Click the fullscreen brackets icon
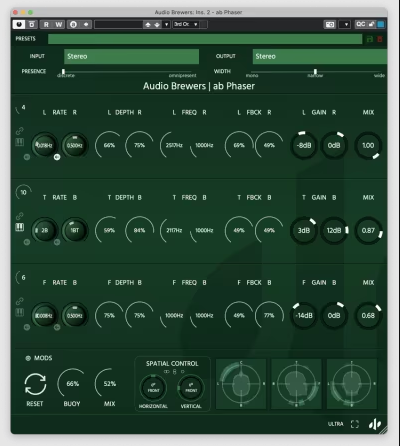 355,424
